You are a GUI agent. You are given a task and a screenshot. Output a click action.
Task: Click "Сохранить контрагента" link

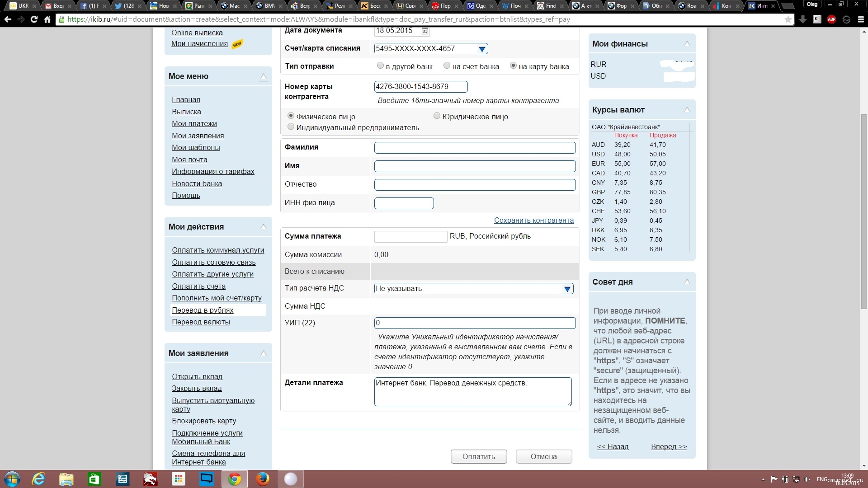[533, 221]
